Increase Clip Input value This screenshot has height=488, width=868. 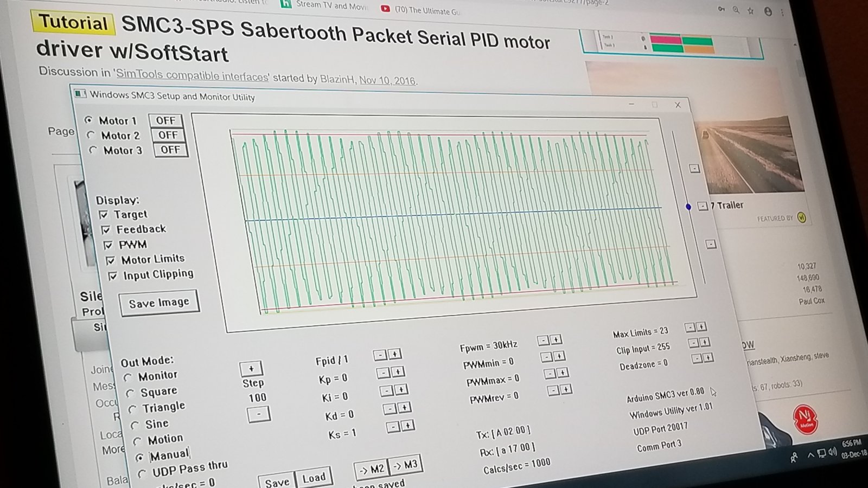[705, 342]
